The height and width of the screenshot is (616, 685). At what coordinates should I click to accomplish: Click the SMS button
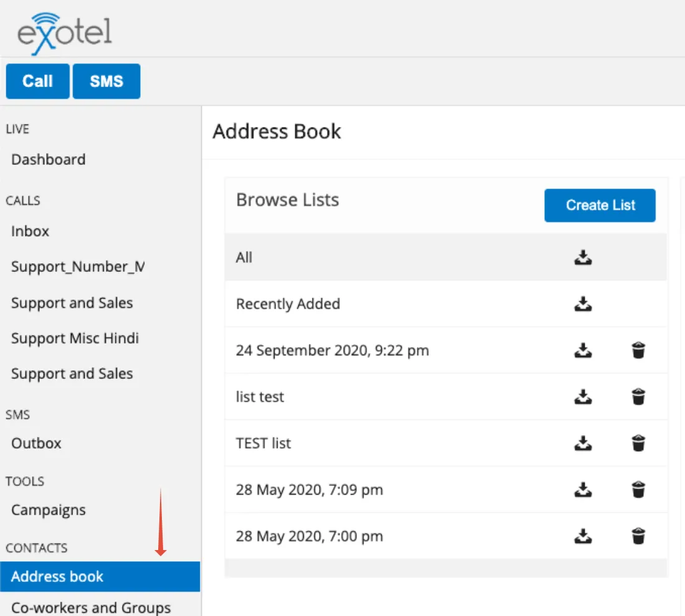(x=106, y=82)
